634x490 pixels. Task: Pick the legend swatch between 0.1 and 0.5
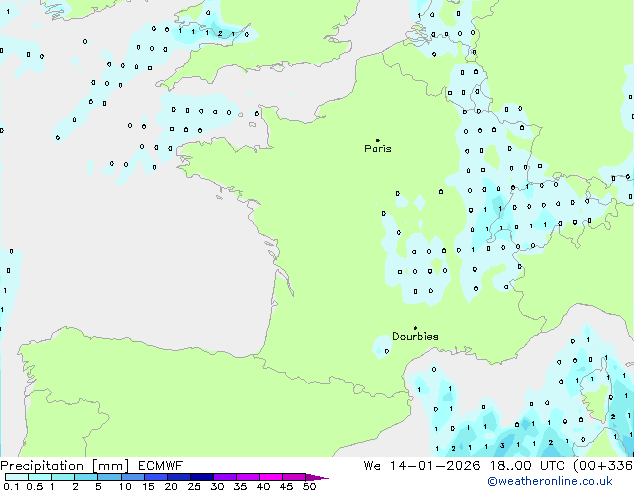point(17,477)
